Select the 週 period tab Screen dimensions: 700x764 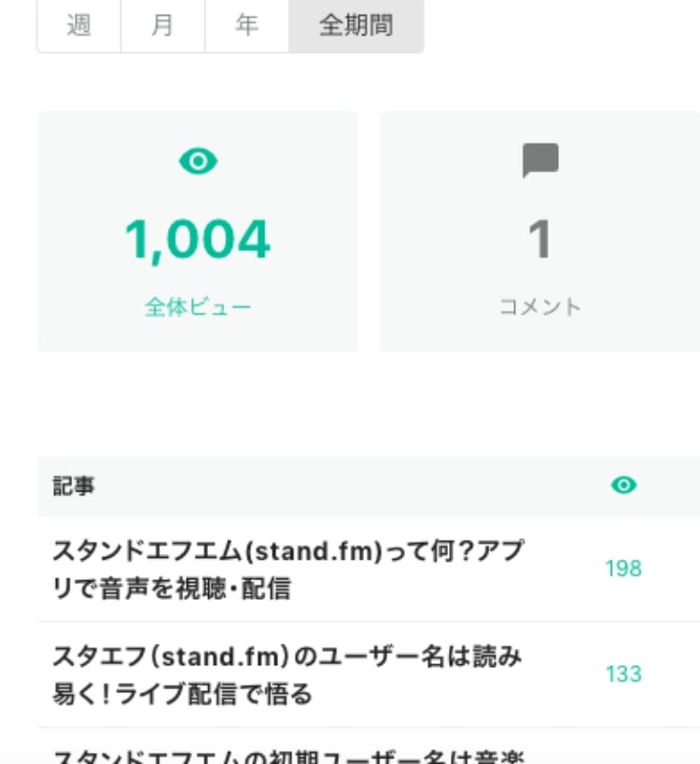78,26
